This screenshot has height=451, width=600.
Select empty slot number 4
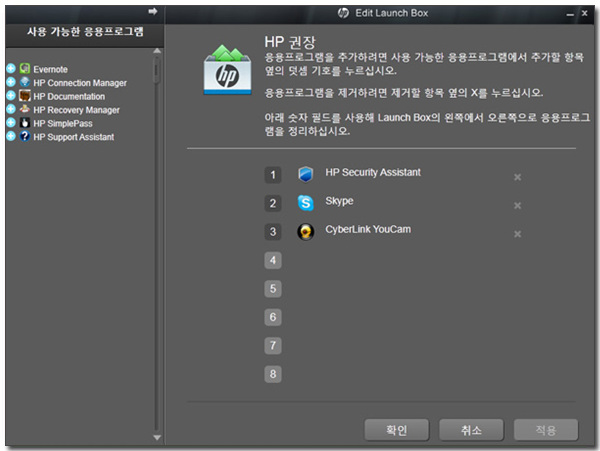pyautogui.click(x=273, y=261)
